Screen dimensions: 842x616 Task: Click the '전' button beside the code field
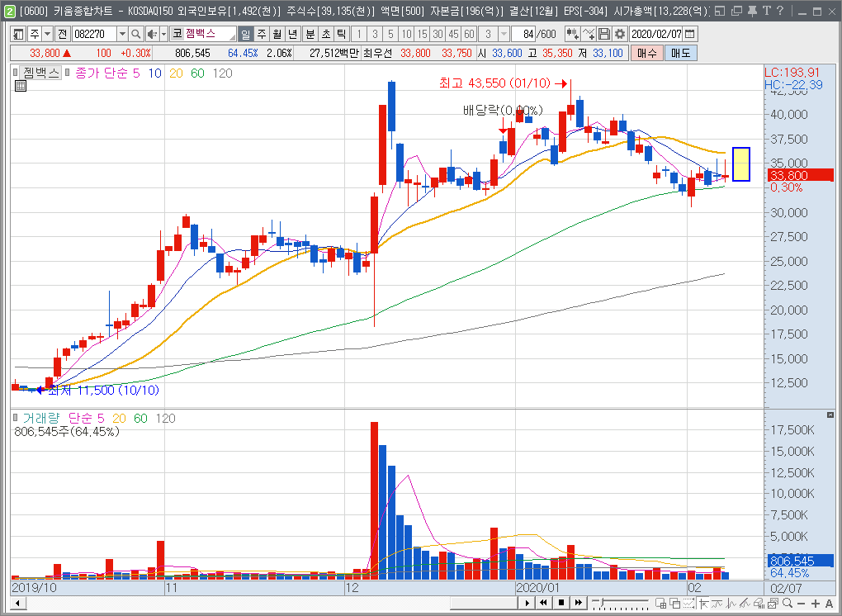[x=62, y=35]
